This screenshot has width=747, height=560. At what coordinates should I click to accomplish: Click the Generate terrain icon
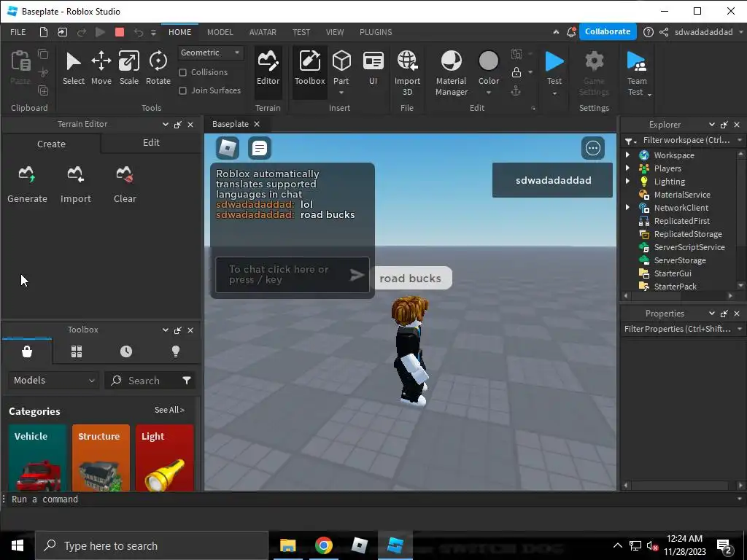(27, 174)
